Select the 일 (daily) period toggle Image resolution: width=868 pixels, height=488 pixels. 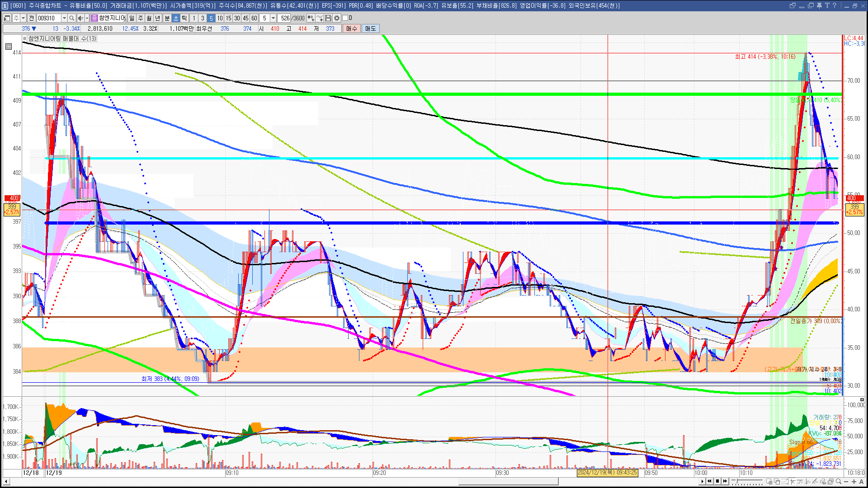[x=132, y=18]
